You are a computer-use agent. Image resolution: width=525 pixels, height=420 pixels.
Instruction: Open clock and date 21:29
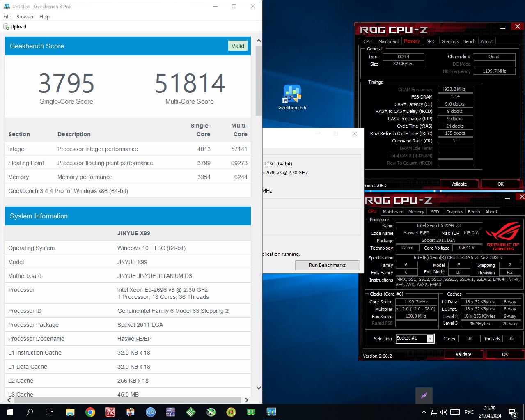(490, 412)
